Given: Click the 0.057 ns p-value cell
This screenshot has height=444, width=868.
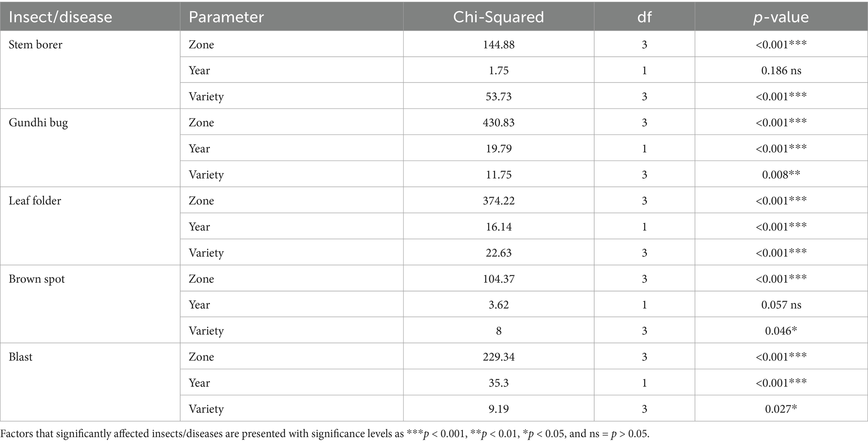Looking at the screenshot, I should coord(781,305).
